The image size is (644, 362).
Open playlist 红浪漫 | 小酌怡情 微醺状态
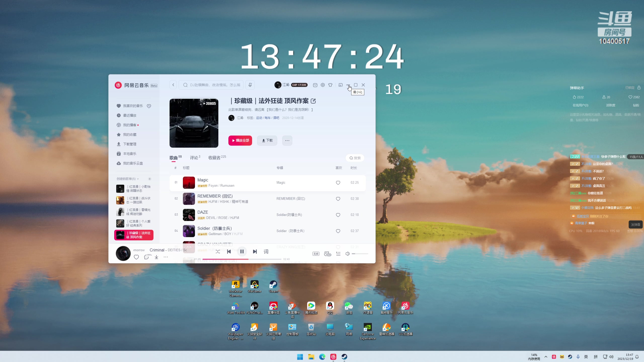click(134, 189)
